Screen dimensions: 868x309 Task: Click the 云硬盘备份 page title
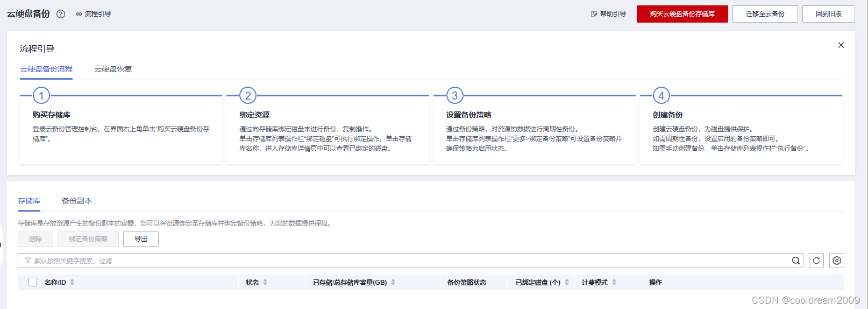point(29,14)
